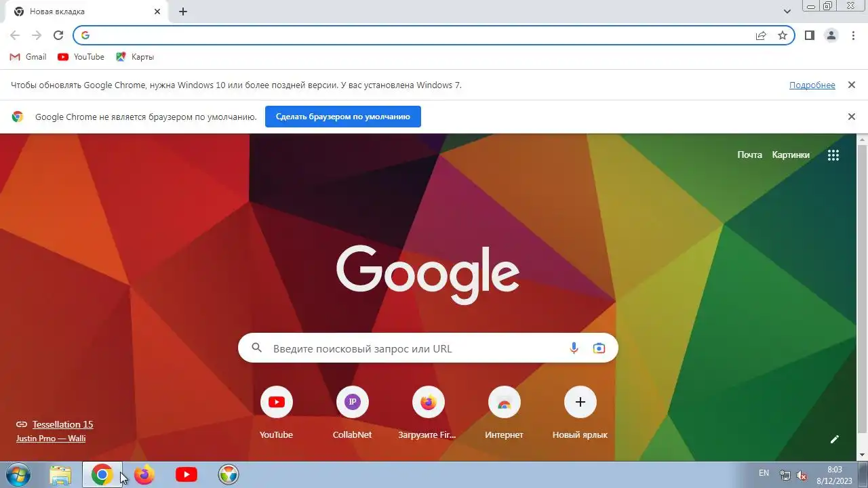The height and width of the screenshot is (488, 868).
Task: Open the clock showing 8:03
Action: [x=834, y=475]
